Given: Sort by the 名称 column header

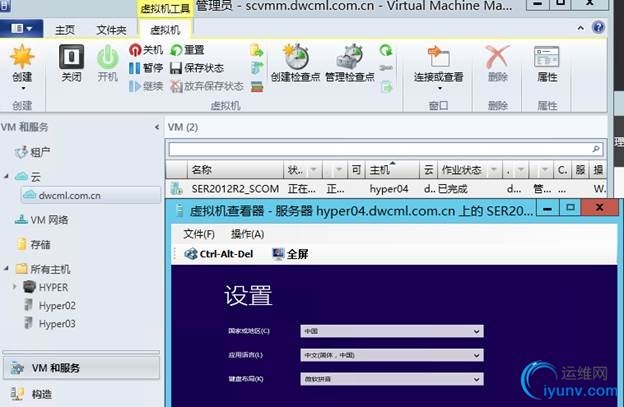Looking at the screenshot, I should 235,170.
